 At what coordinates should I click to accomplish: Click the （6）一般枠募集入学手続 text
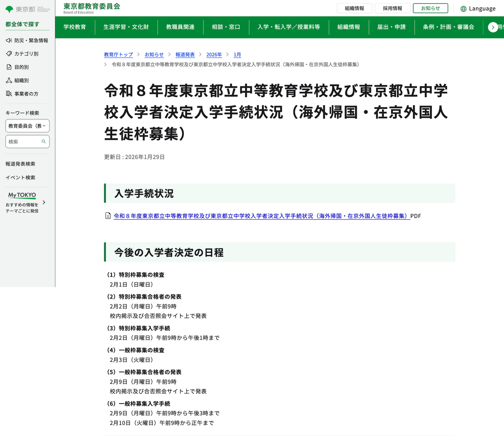click(138, 404)
